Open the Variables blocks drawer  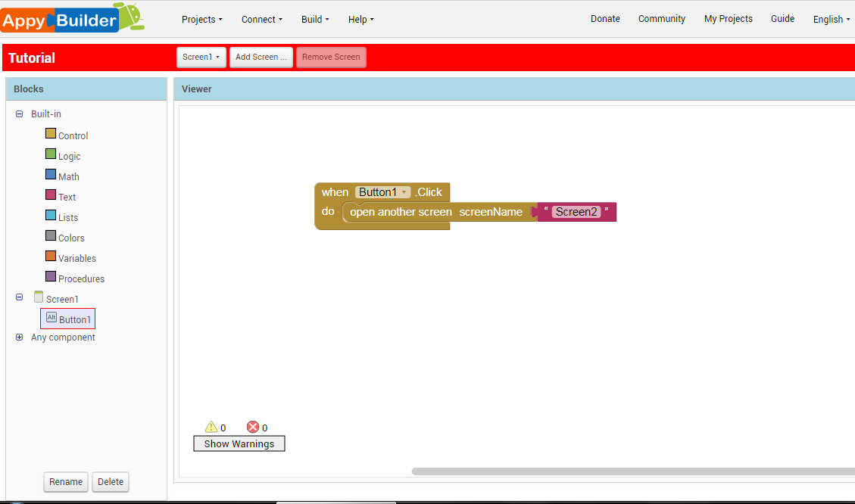[76, 258]
